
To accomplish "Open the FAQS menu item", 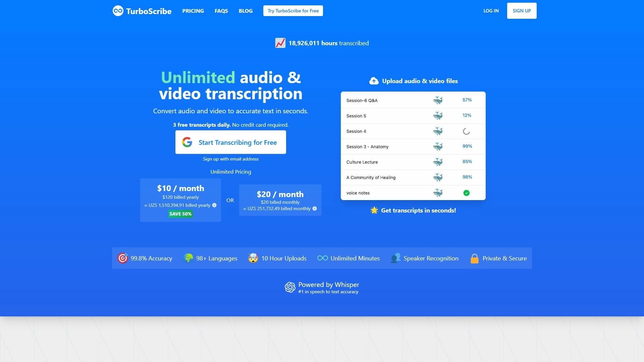I will coord(221,11).
